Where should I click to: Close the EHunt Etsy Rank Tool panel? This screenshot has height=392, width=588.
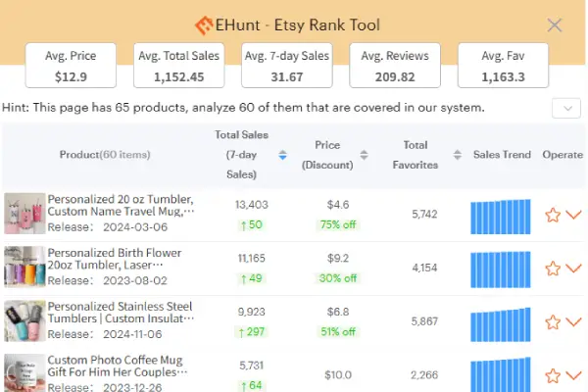(x=555, y=25)
